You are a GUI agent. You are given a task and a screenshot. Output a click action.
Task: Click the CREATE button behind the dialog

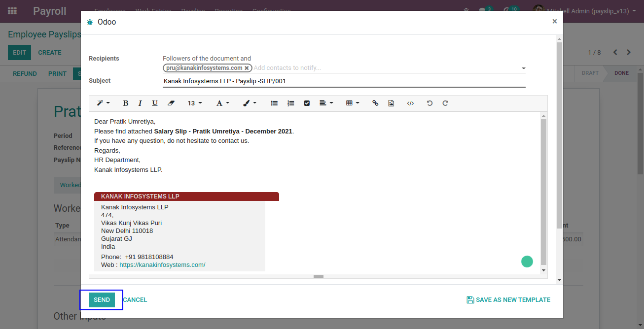[x=50, y=53]
